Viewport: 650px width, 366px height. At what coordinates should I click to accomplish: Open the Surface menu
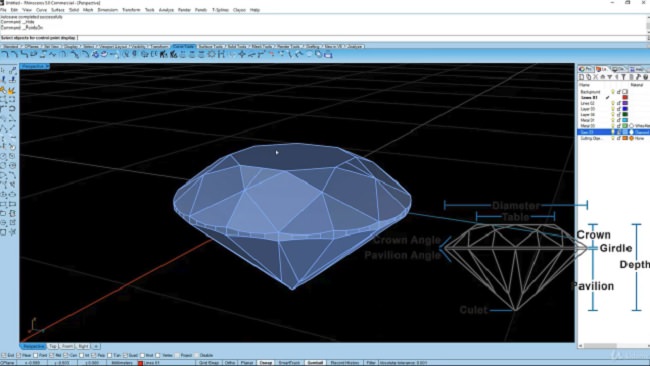click(x=58, y=10)
